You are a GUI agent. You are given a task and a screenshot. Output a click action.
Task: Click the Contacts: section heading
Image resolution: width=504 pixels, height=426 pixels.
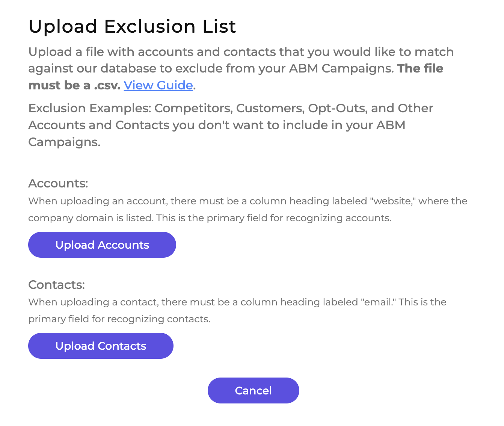click(x=56, y=285)
